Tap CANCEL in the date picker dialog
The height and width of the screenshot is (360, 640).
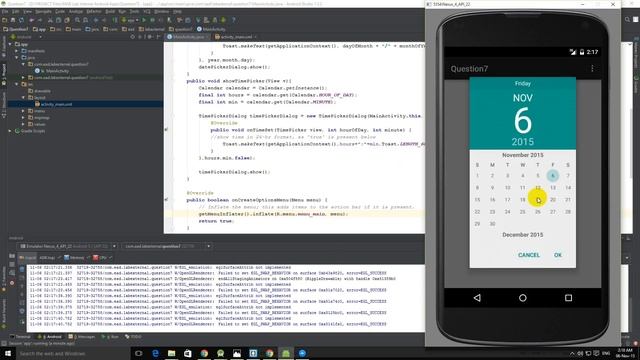[529, 255]
